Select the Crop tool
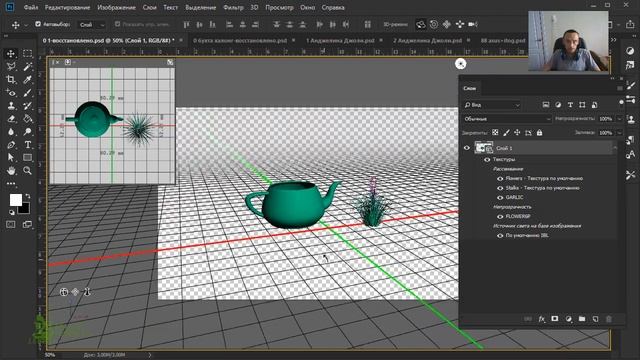The image size is (640, 360). coord(11,79)
